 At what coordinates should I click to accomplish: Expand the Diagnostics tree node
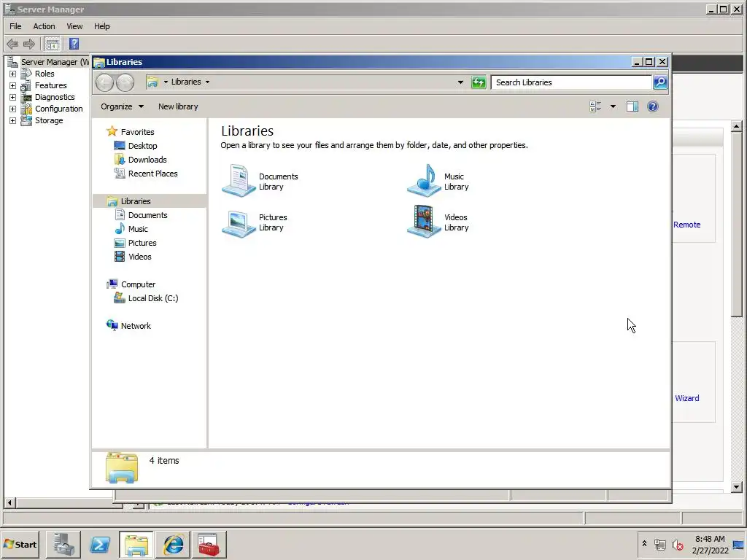tap(13, 97)
